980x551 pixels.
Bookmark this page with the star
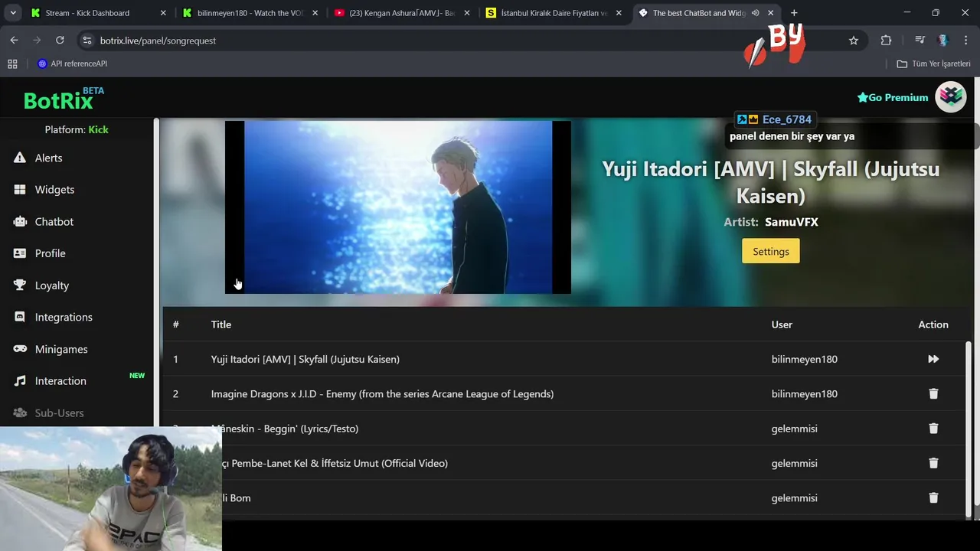click(x=854, y=41)
